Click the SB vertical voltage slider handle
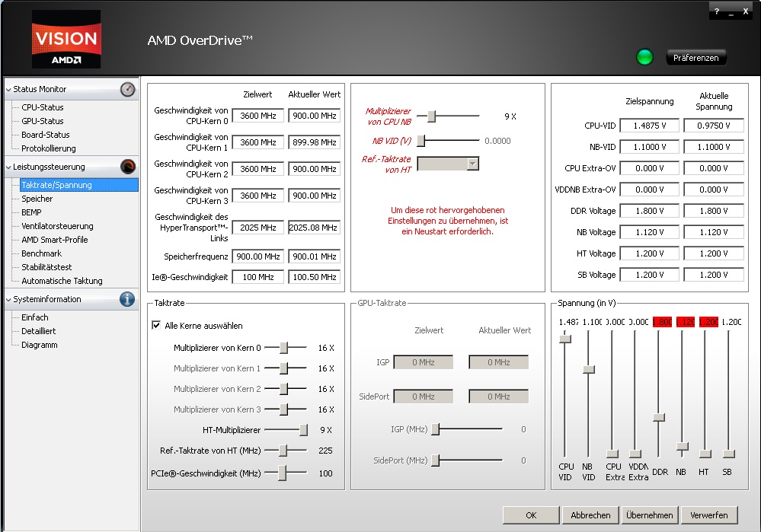This screenshot has width=761, height=532. tap(728, 454)
